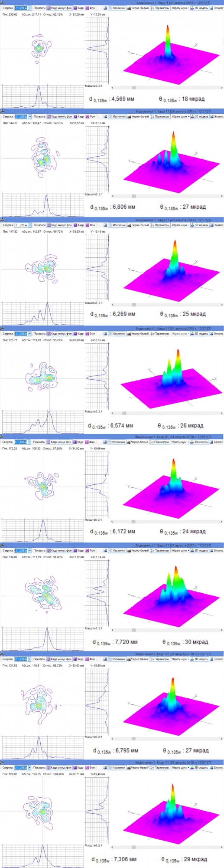Click the 'Относ.: 100,00%' readout
The width and height of the screenshot is (224, 868).
point(54,774)
